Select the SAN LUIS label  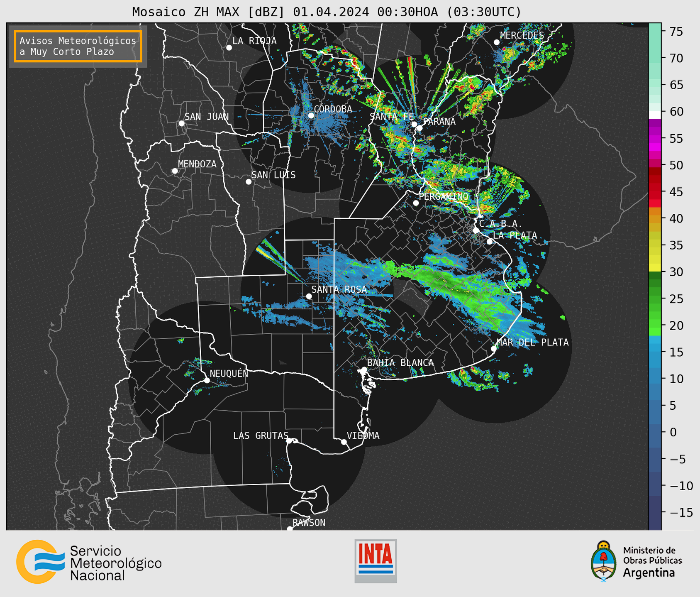coord(273,175)
